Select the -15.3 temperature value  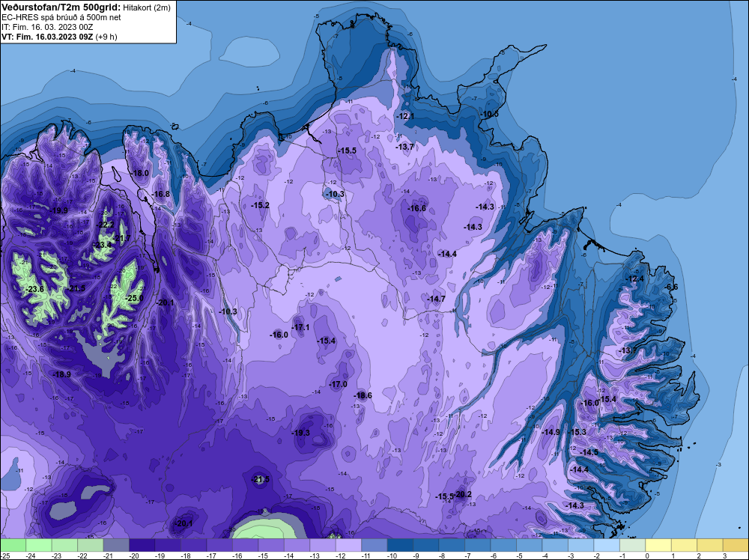point(577,432)
